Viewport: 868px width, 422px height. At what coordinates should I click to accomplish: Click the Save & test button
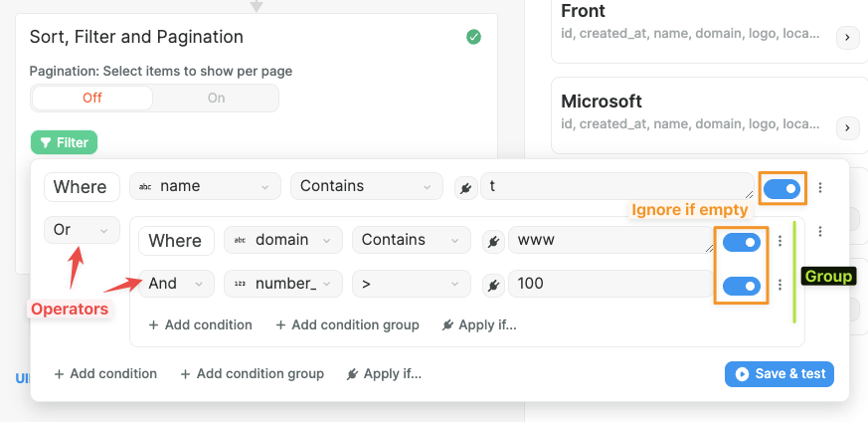coord(780,374)
